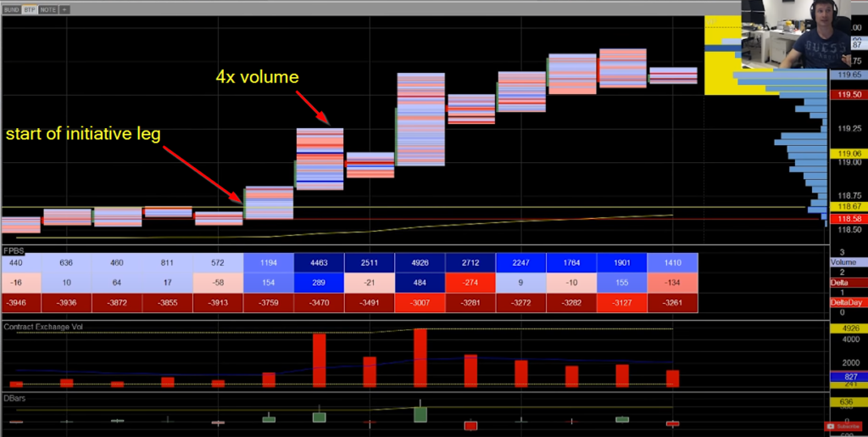Click the -274 red delta cell

(470, 281)
